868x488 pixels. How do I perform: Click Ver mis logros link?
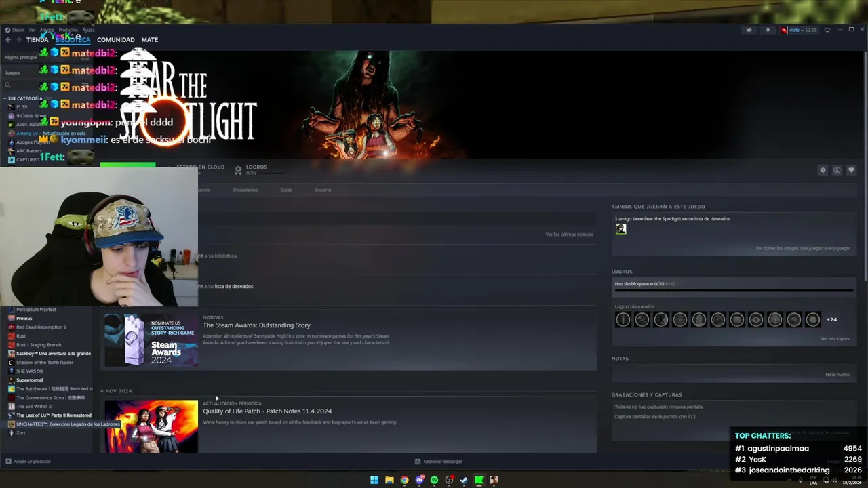tap(834, 338)
